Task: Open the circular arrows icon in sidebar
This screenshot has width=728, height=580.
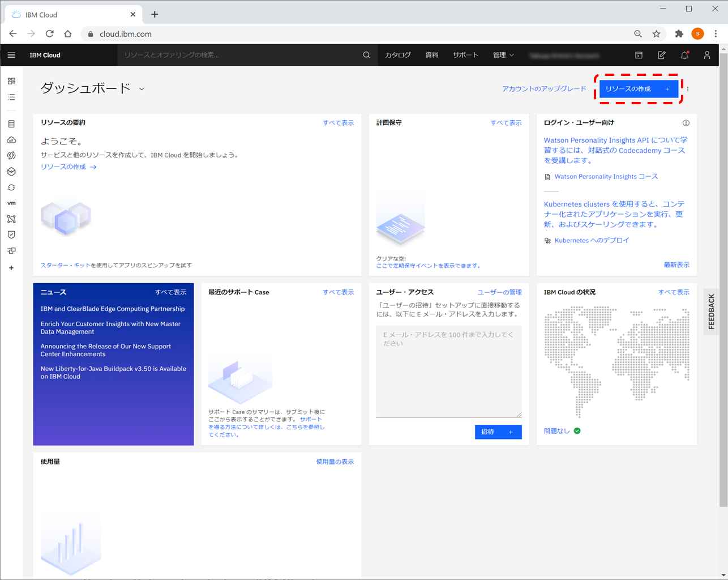Action: tap(11, 187)
